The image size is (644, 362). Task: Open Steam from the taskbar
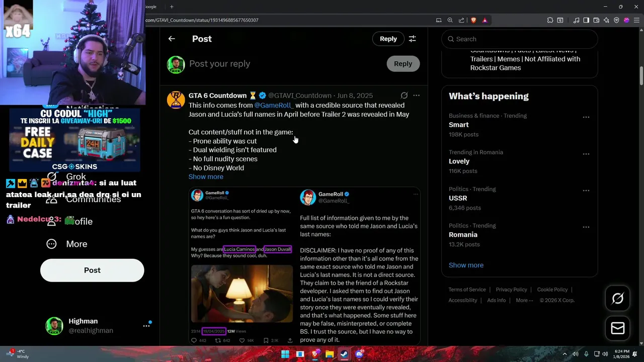tap(344, 354)
